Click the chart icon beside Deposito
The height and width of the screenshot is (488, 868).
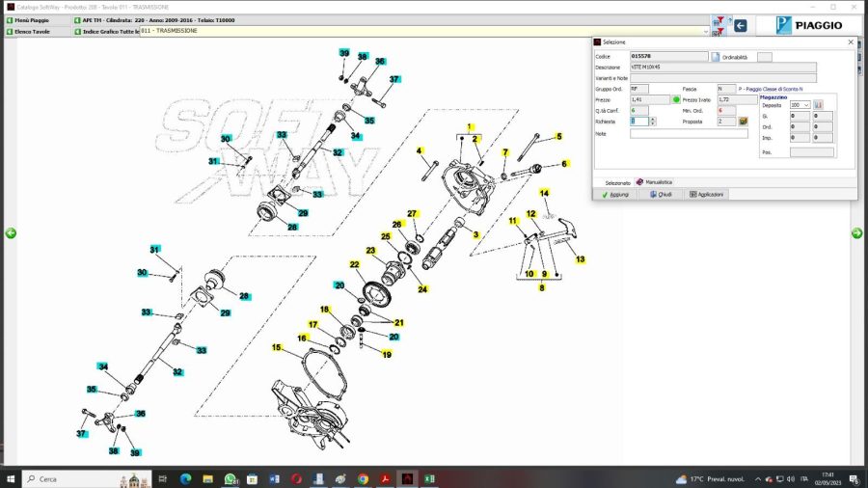819,104
